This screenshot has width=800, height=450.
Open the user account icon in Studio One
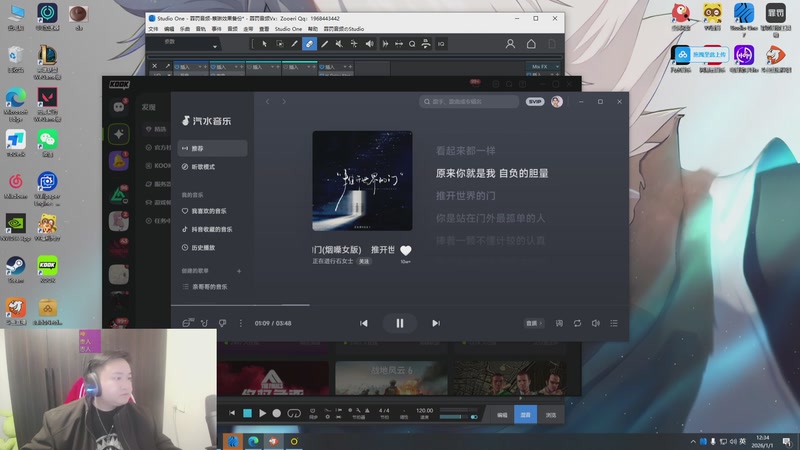(x=510, y=44)
